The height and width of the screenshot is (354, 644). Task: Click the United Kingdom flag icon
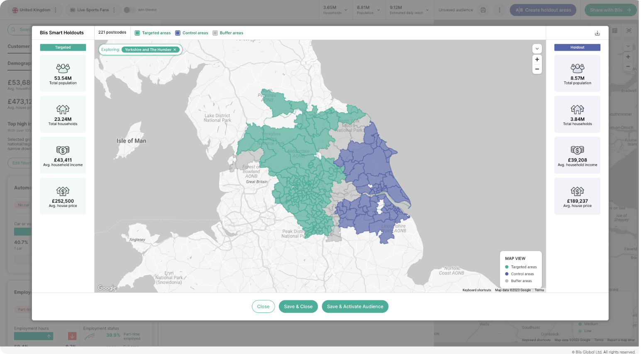click(x=15, y=10)
